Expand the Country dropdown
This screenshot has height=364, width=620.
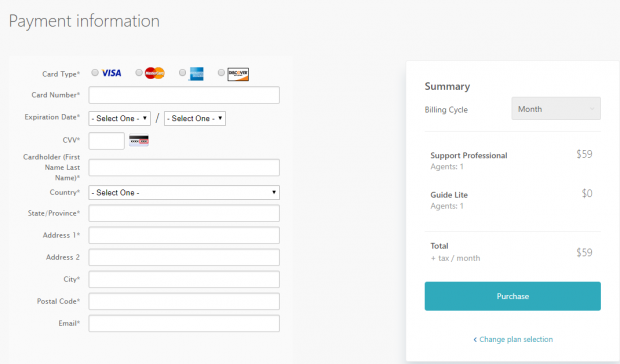pyautogui.click(x=184, y=192)
